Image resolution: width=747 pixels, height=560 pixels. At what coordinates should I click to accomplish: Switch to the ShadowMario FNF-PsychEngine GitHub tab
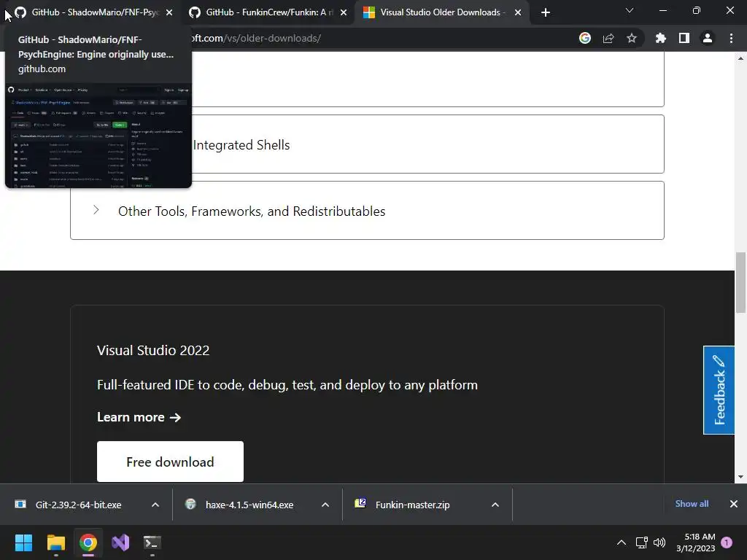point(93,12)
